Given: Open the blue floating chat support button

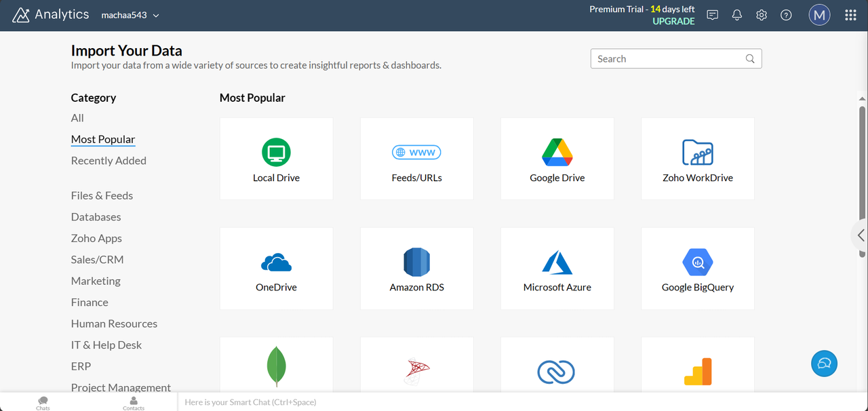Looking at the screenshot, I should pyautogui.click(x=825, y=364).
